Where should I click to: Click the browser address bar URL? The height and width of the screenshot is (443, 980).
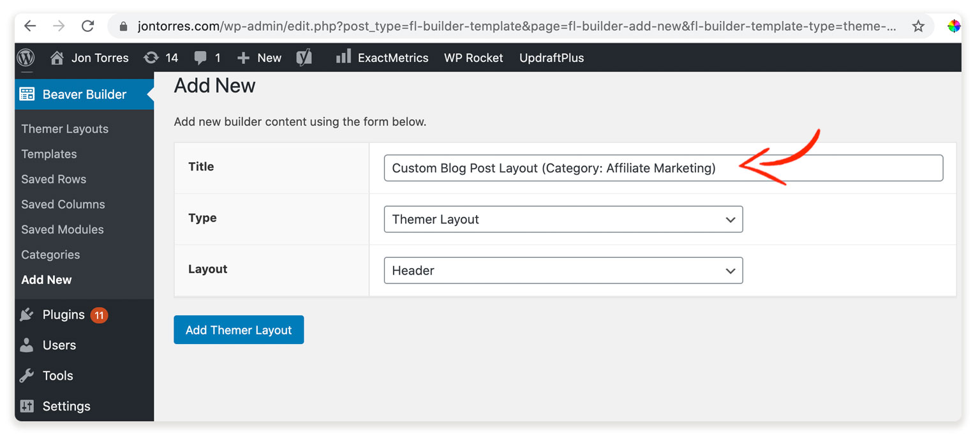click(517, 26)
